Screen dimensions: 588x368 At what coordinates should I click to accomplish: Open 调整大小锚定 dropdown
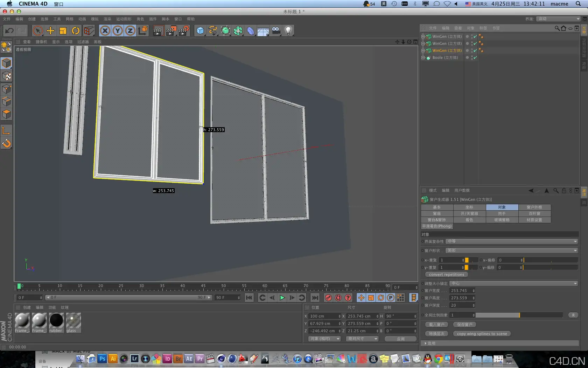click(x=514, y=284)
